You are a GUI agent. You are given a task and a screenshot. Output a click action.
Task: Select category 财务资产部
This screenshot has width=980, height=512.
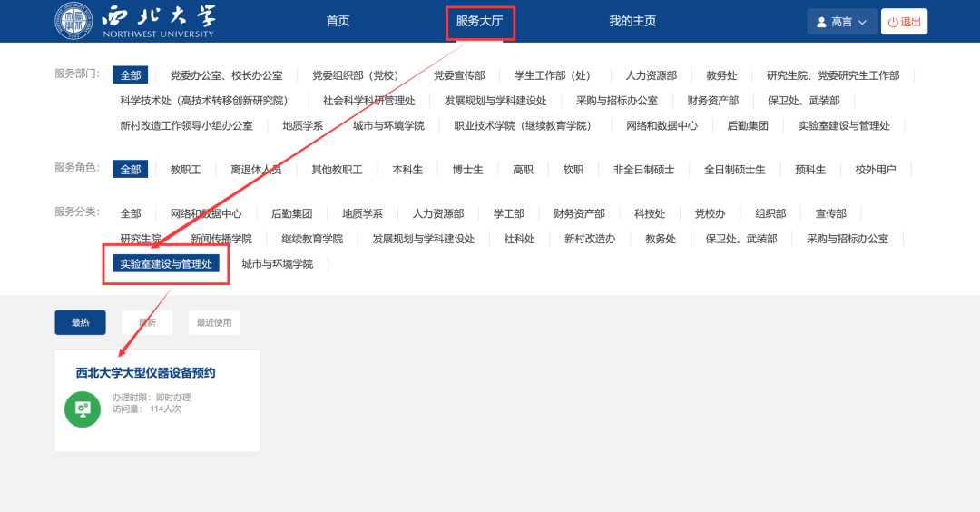[x=579, y=214]
